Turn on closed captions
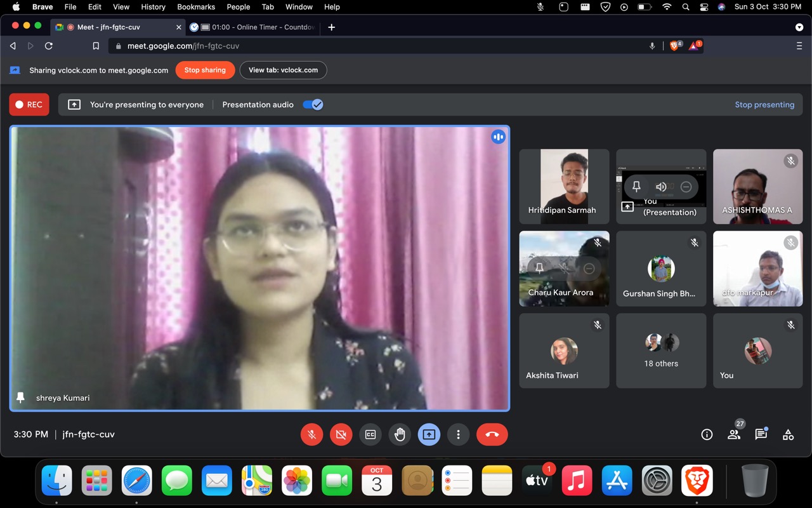Viewport: 812px width, 508px height. click(370, 434)
